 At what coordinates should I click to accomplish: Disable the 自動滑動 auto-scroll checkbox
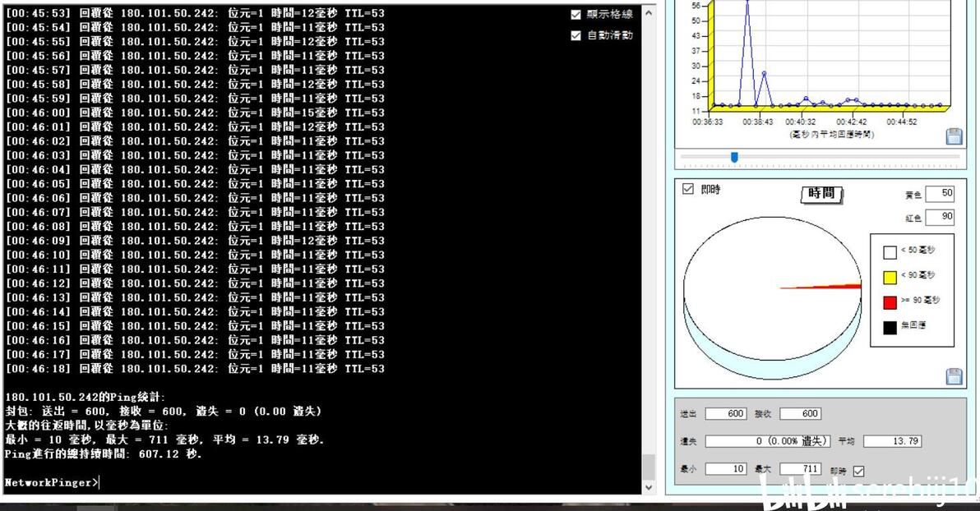[x=576, y=35]
